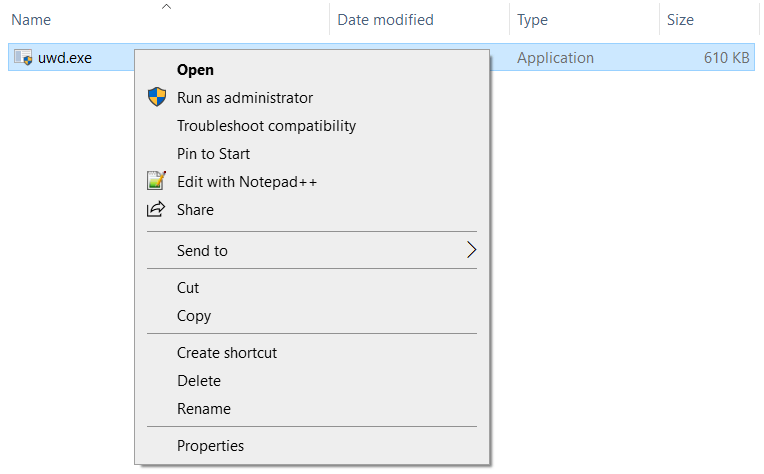Click the Share arrow icon
The width and height of the screenshot is (764, 474).
pyautogui.click(x=156, y=209)
